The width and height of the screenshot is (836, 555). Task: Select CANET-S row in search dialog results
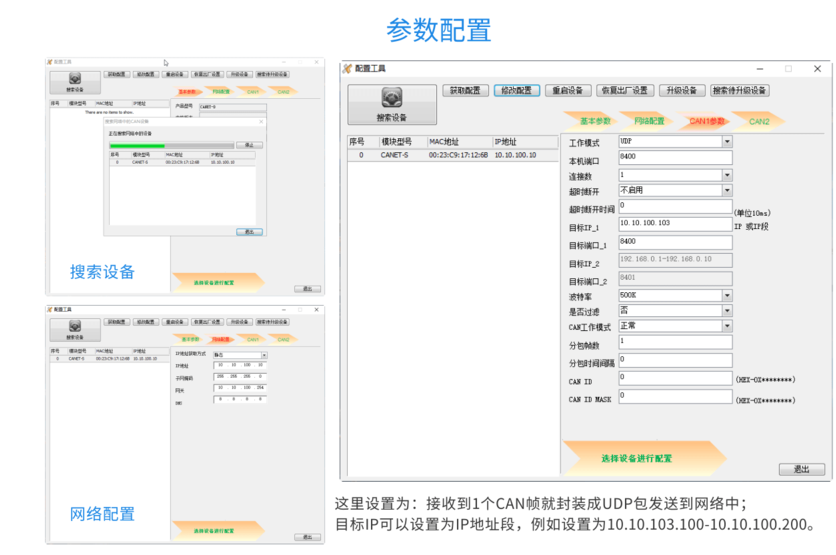(182, 162)
